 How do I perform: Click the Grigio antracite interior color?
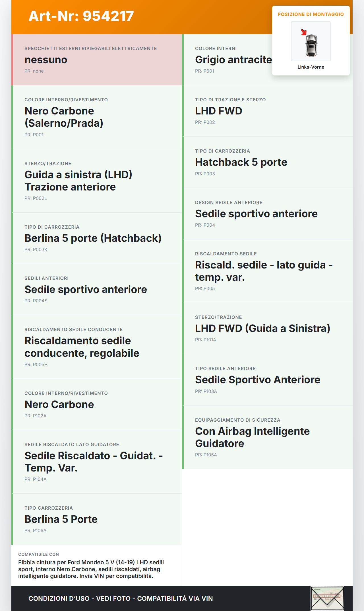(x=233, y=60)
